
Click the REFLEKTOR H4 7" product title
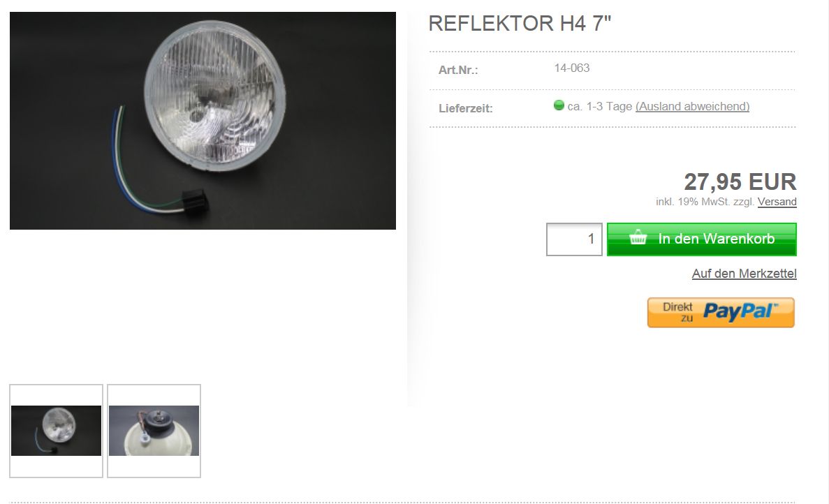(x=520, y=24)
